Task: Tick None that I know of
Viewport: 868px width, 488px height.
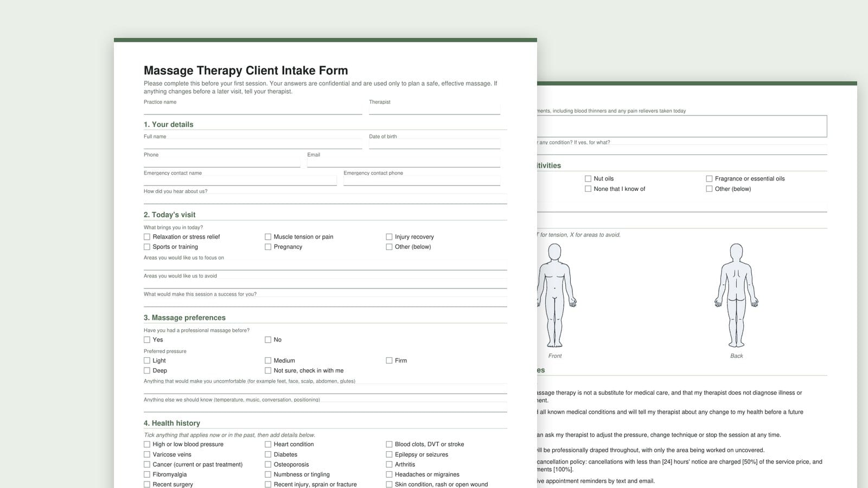Action: coord(588,189)
